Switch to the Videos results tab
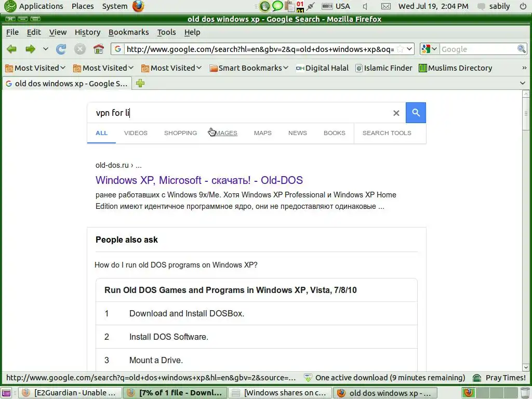Screen dimensions: 532x399 136,133
